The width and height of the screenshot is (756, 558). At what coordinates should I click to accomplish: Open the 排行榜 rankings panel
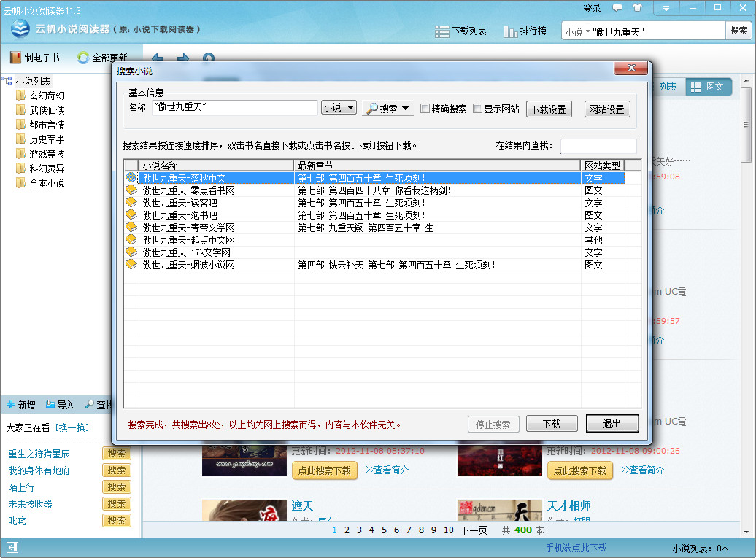pyautogui.click(x=525, y=30)
